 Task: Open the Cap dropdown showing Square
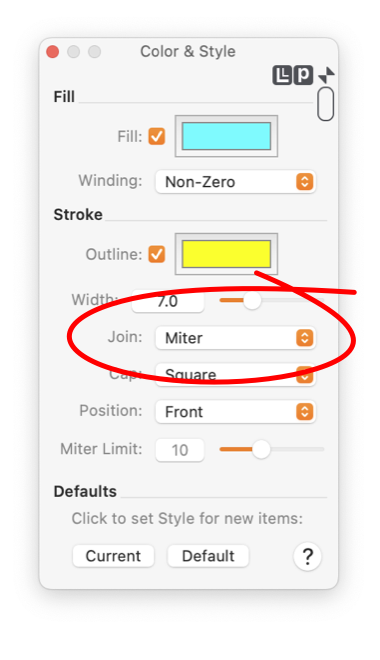tap(235, 375)
